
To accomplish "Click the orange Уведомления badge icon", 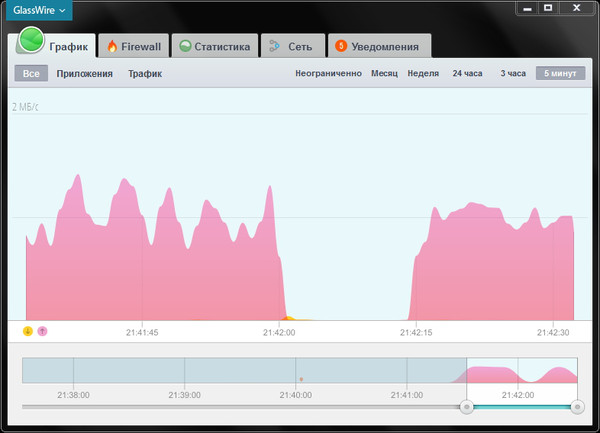I will coord(341,46).
